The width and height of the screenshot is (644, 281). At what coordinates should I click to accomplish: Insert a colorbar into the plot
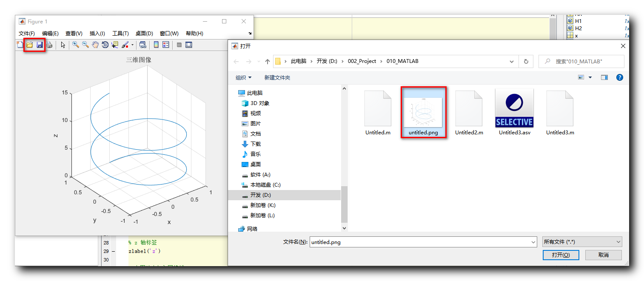(x=157, y=45)
